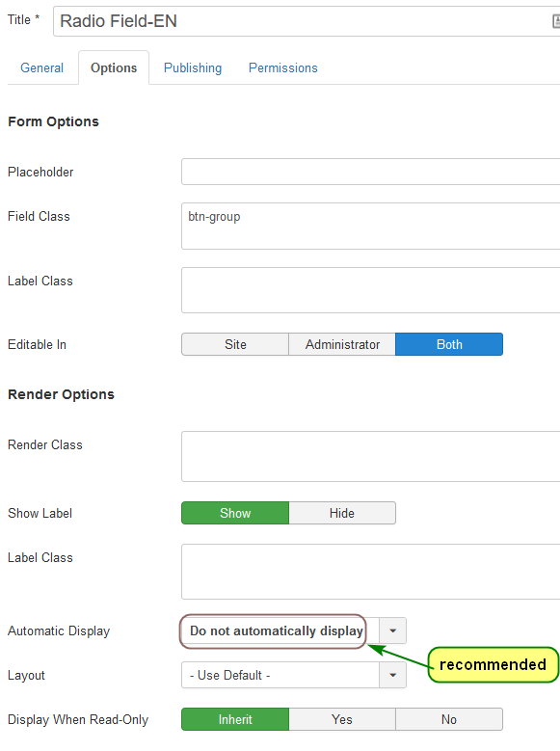Choose Administrator for Editable In
This screenshot has height=751, width=560.
coord(342,344)
